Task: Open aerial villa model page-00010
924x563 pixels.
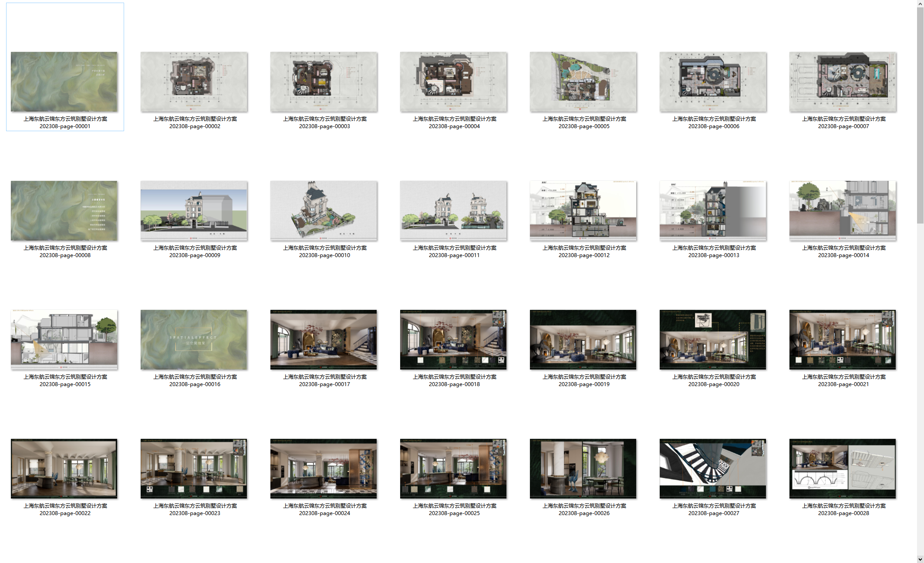Action: point(324,210)
